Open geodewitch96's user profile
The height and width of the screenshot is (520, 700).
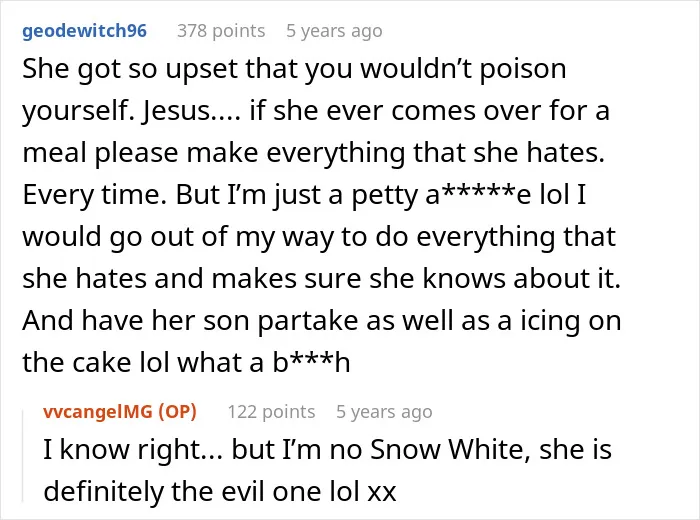point(84,31)
